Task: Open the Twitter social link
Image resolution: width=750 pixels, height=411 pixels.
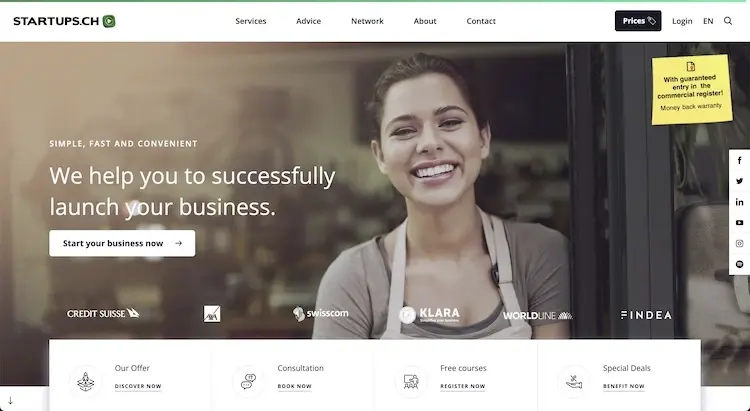Action: pyautogui.click(x=739, y=181)
